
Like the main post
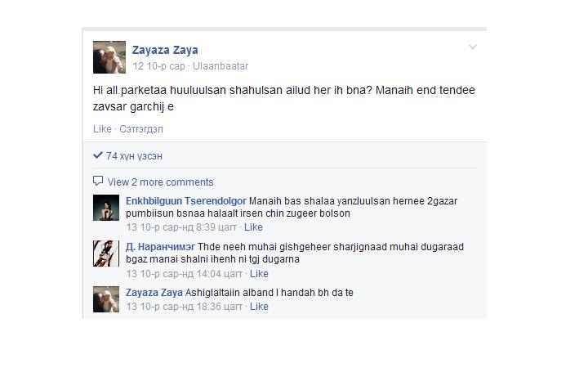tap(102, 129)
